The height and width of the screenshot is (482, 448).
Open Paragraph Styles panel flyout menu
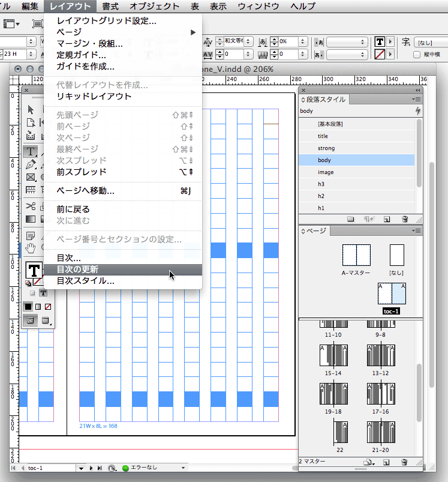point(416,99)
